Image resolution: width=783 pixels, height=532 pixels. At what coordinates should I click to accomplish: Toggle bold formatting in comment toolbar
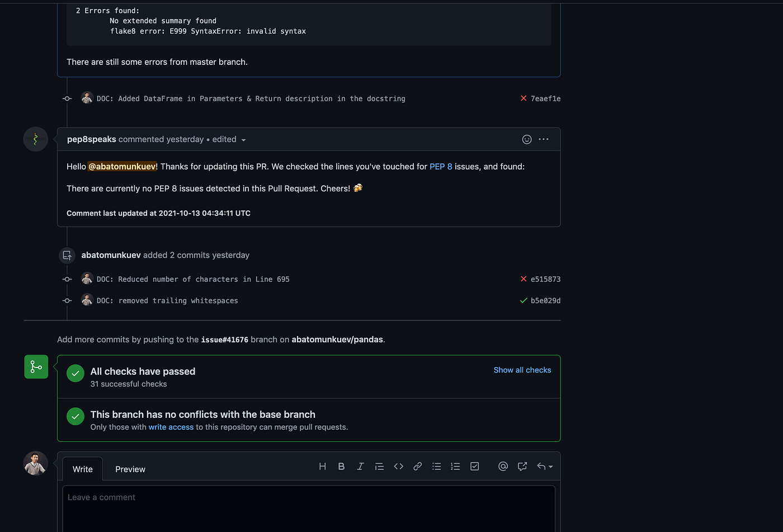(x=342, y=466)
